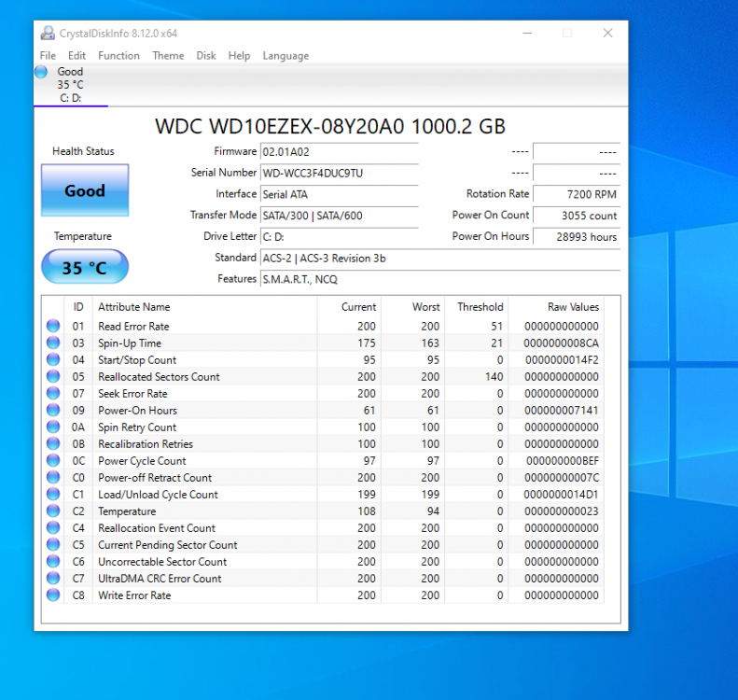This screenshot has width=738, height=700.
Task: Click the status orb for Temperature attribute
Action: click(x=53, y=511)
